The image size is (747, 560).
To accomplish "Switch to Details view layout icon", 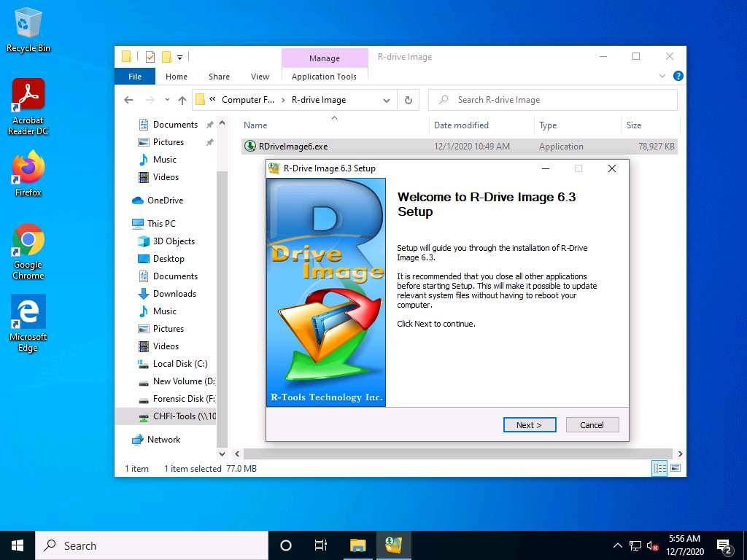I will point(659,468).
